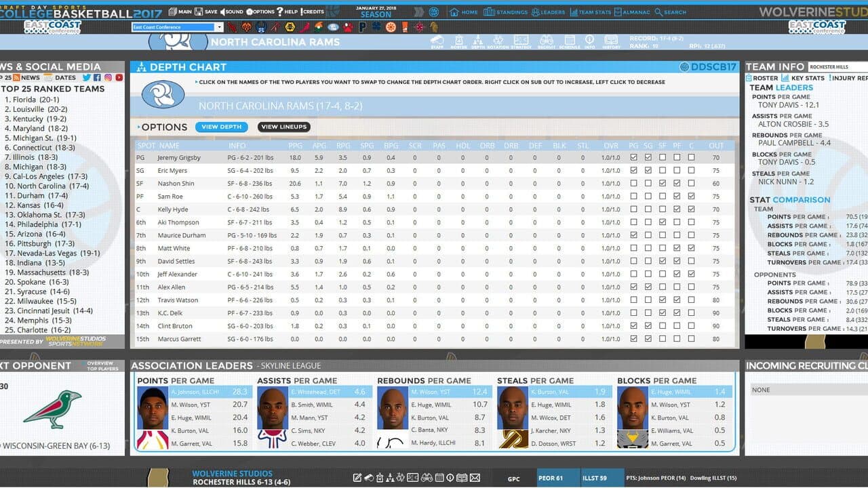
Task: Open the mail envelope icon in bottom bar
Action: 475,478
